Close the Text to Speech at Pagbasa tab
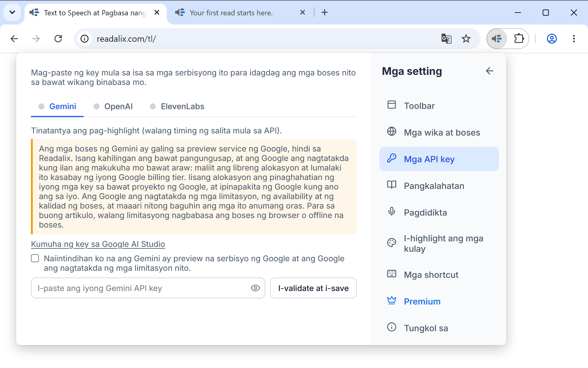The width and height of the screenshot is (588, 368). [x=157, y=13]
